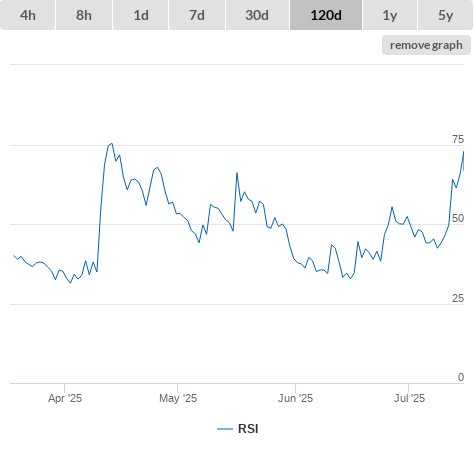Click the 25 y-axis gridline label
The image size is (474, 455).
[458, 298]
